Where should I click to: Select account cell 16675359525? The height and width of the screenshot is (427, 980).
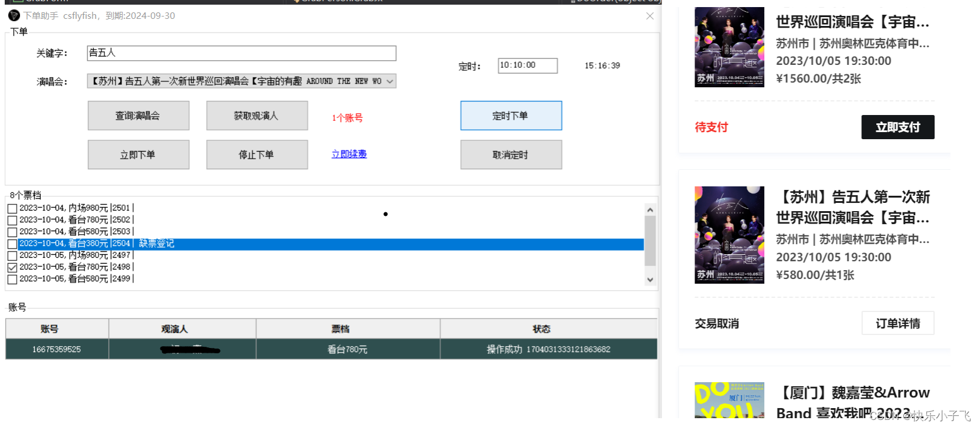57,349
